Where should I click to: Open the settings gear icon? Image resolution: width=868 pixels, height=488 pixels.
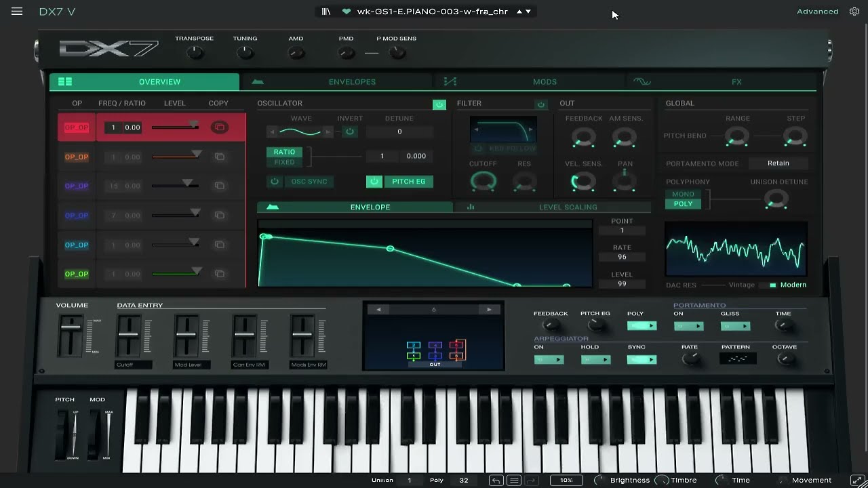[x=854, y=12]
